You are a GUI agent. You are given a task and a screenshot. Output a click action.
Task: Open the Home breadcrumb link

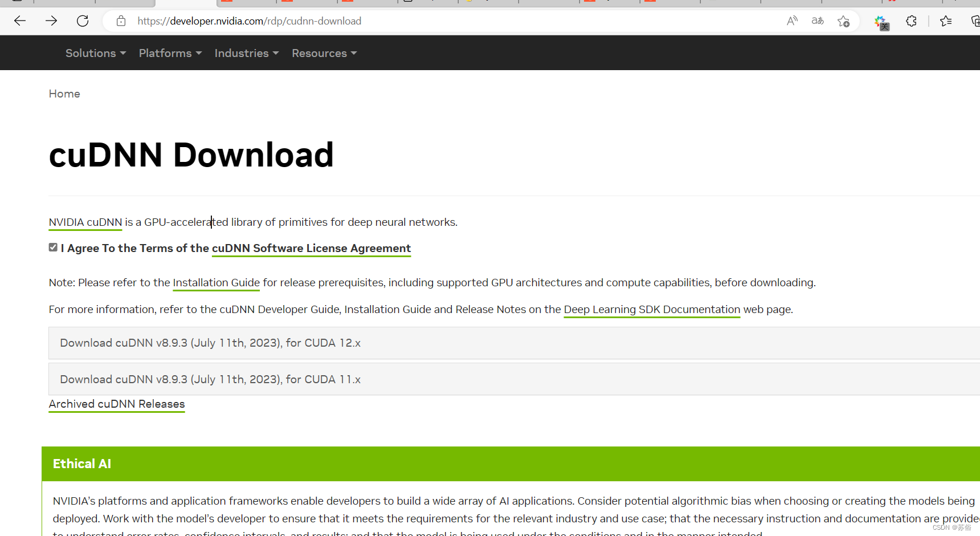(64, 94)
